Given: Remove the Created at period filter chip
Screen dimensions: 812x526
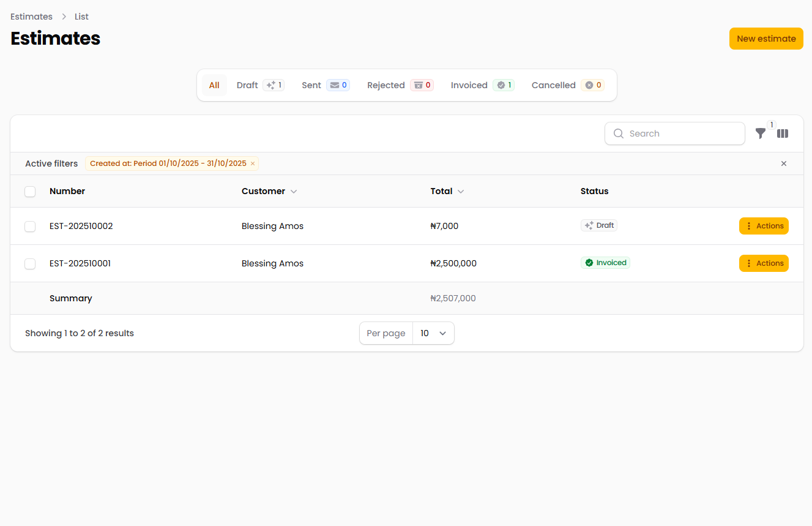Looking at the screenshot, I should click(252, 163).
